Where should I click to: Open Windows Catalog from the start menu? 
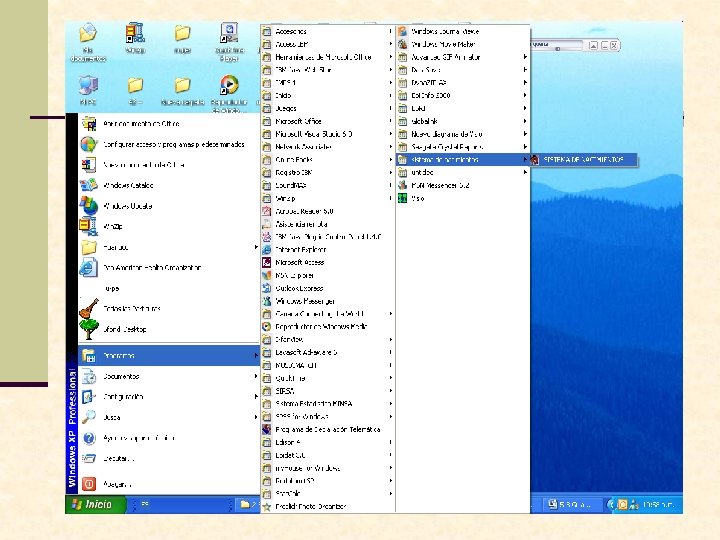[x=128, y=185]
